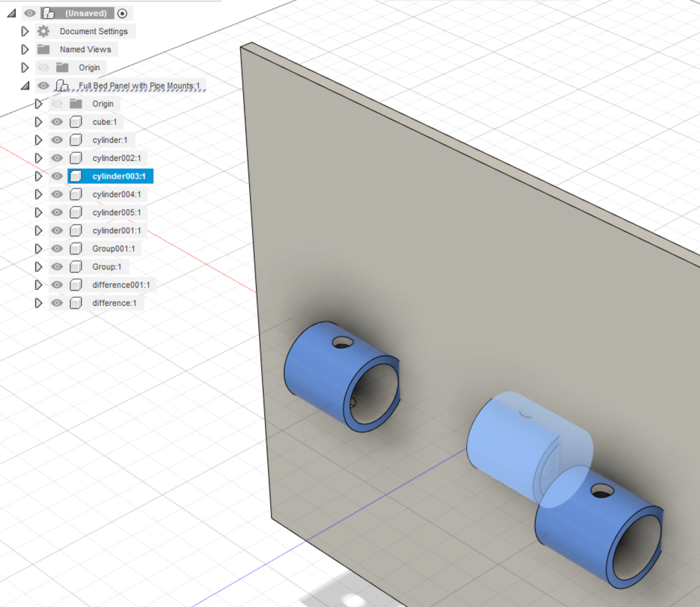Hide the cylinder005:1 component
The height and width of the screenshot is (607, 700).
click(x=57, y=212)
